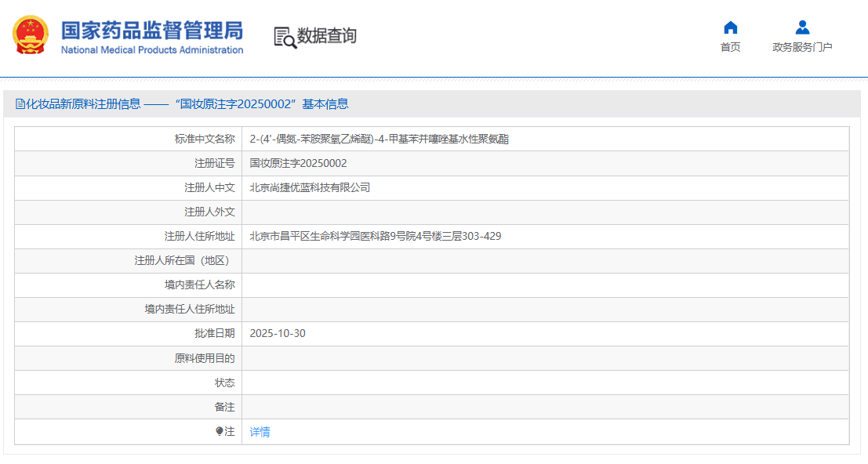
Task: Go to 首页 via its text label
Action: click(x=730, y=47)
